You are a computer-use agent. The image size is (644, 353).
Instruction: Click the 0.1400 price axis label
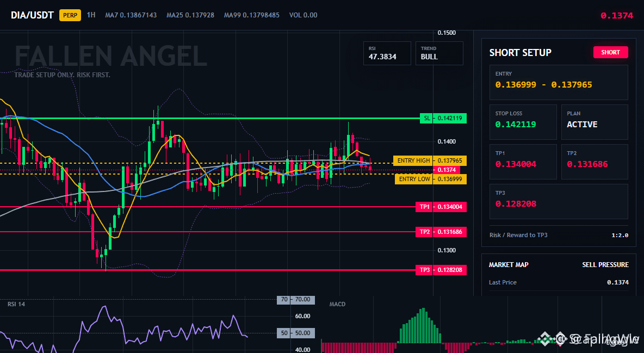pyautogui.click(x=447, y=141)
